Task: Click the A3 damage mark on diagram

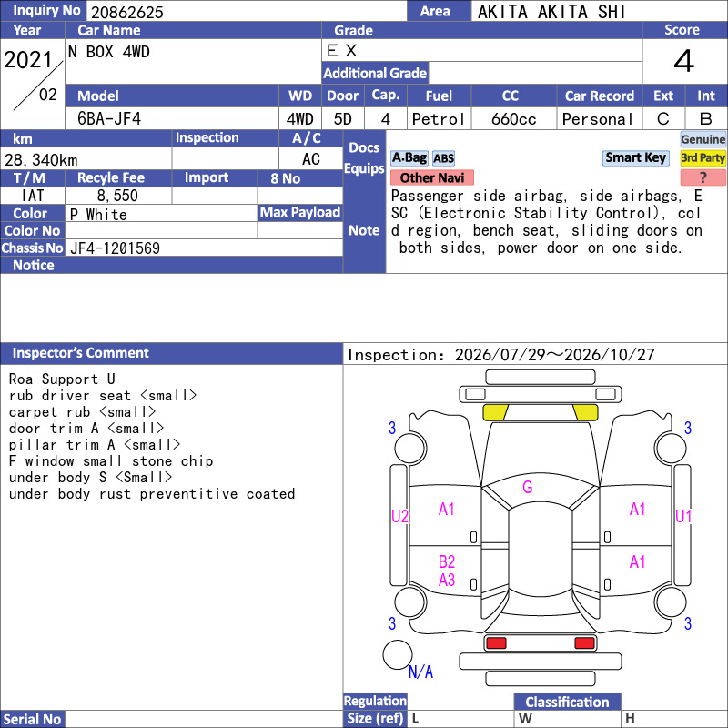Action: tap(447, 580)
